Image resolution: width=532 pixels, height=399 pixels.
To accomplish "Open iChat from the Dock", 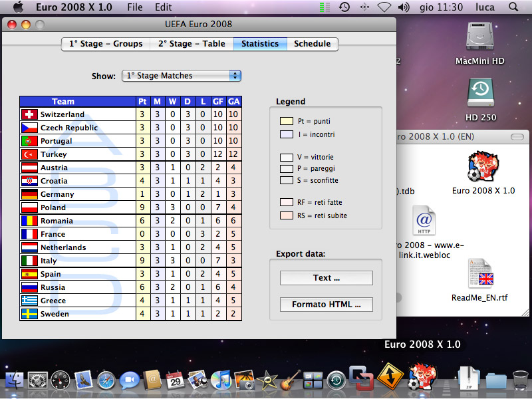I will click(x=129, y=380).
